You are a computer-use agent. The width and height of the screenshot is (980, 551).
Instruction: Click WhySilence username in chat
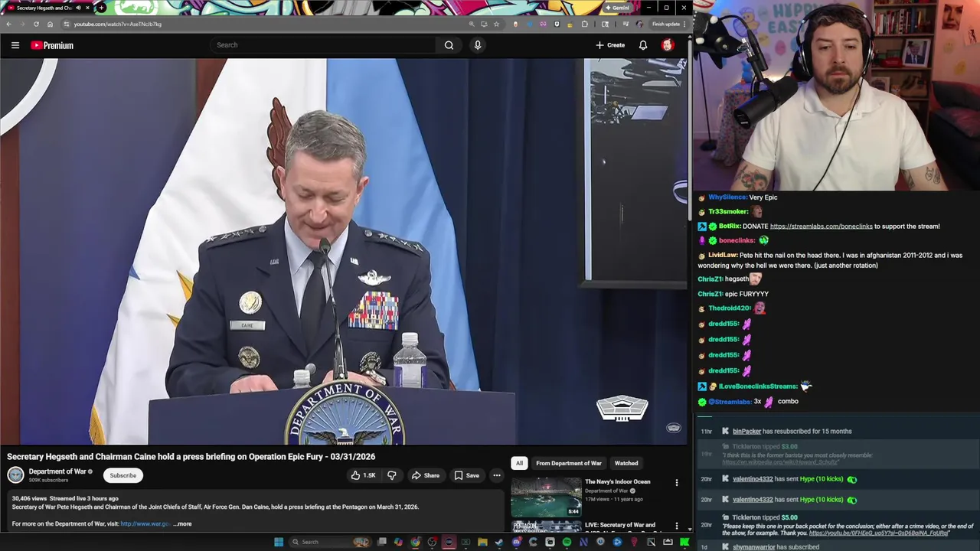click(x=727, y=197)
